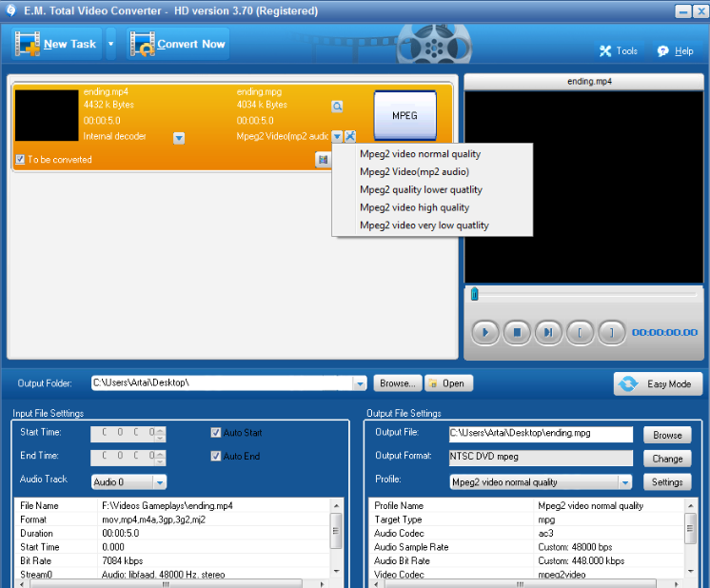Image resolution: width=710 pixels, height=588 pixels.
Task: Set the mark-in bracket point
Action: [580, 333]
